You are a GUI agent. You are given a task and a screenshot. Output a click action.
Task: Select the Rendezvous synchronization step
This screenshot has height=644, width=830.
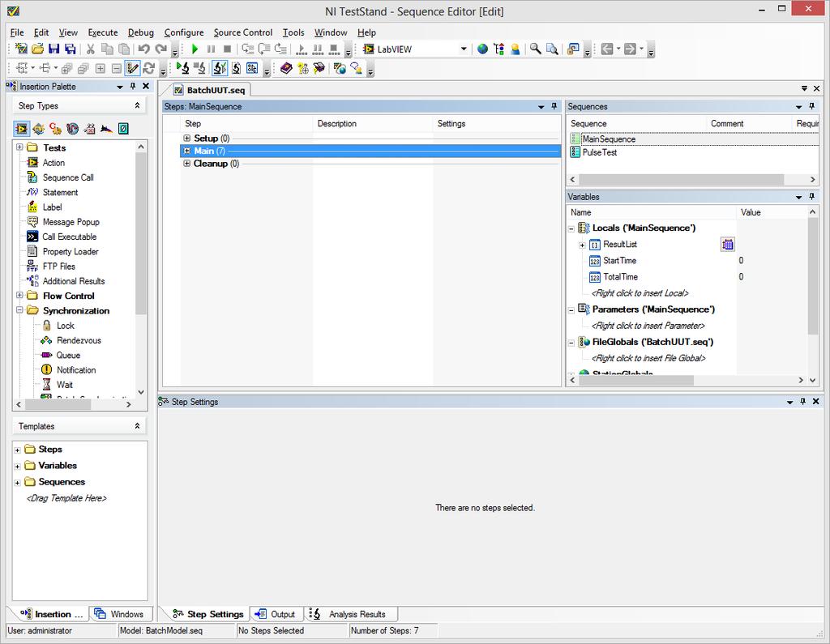[x=79, y=340]
